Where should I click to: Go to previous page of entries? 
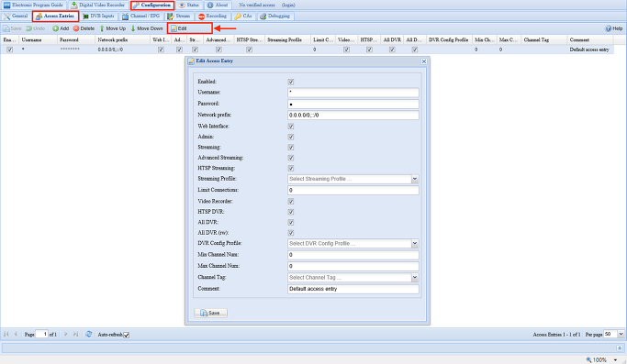click(16, 334)
